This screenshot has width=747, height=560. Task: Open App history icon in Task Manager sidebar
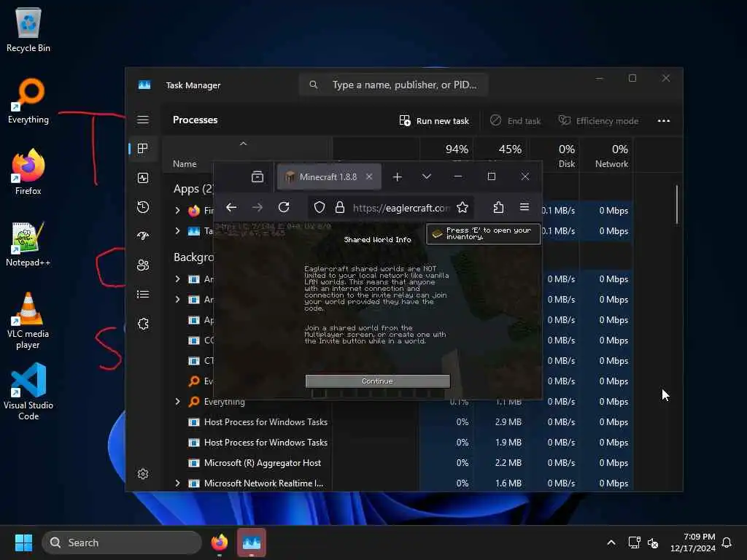pyautogui.click(x=143, y=207)
